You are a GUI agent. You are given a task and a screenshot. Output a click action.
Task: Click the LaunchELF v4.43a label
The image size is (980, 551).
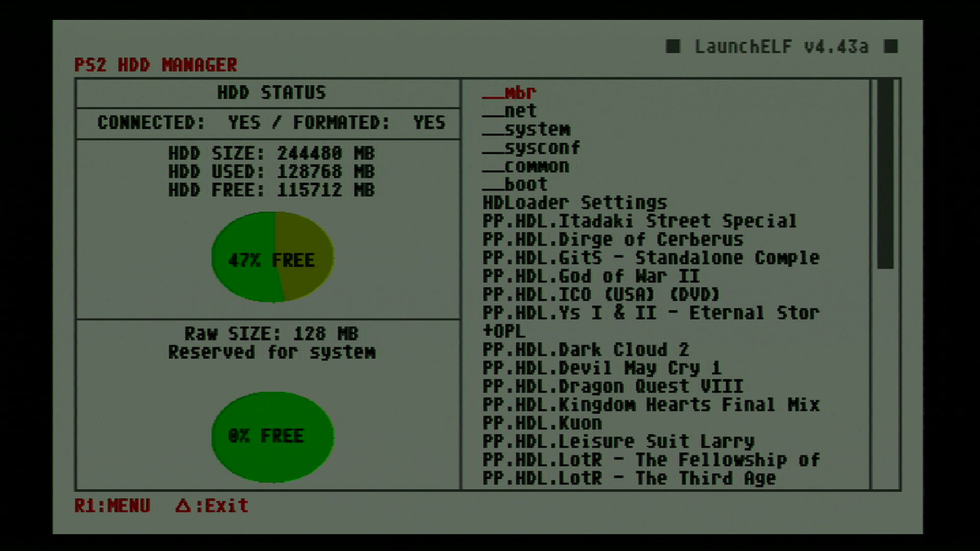(x=782, y=47)
